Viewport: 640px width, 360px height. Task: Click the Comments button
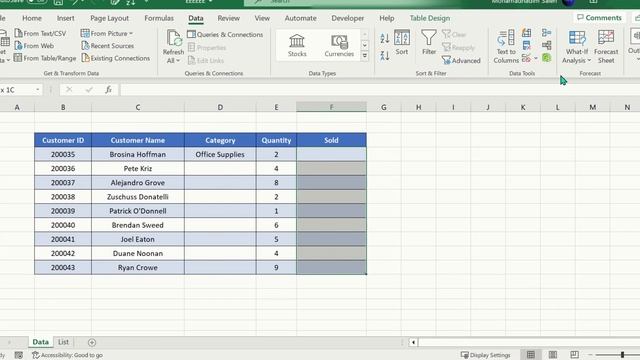point(599,18)
